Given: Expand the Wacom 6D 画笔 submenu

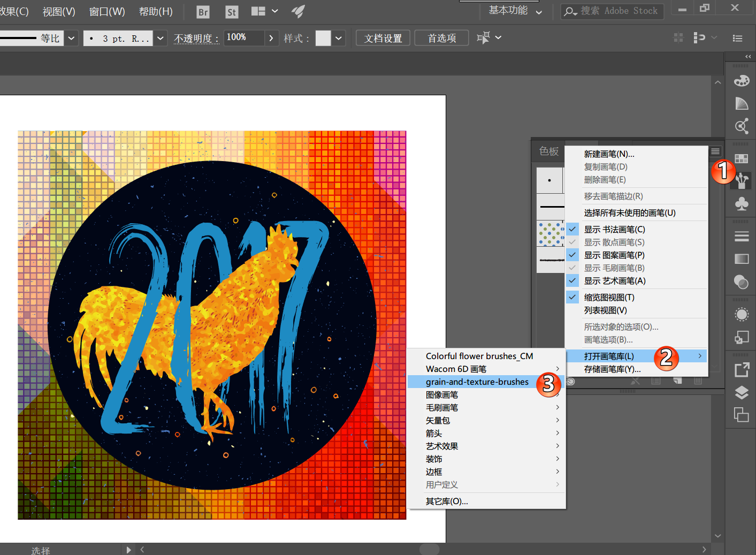Looking at the screenshot, I should (x=486, y=369).
